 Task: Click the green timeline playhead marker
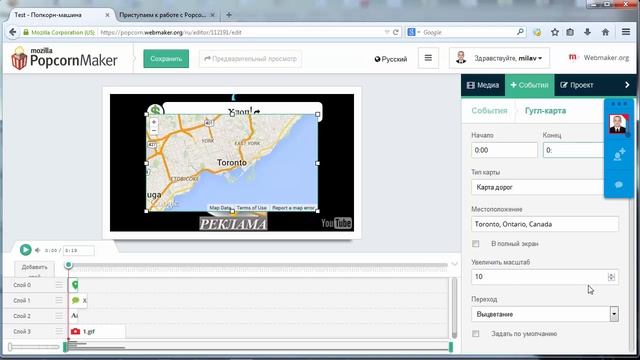click(x=69, y=265)
